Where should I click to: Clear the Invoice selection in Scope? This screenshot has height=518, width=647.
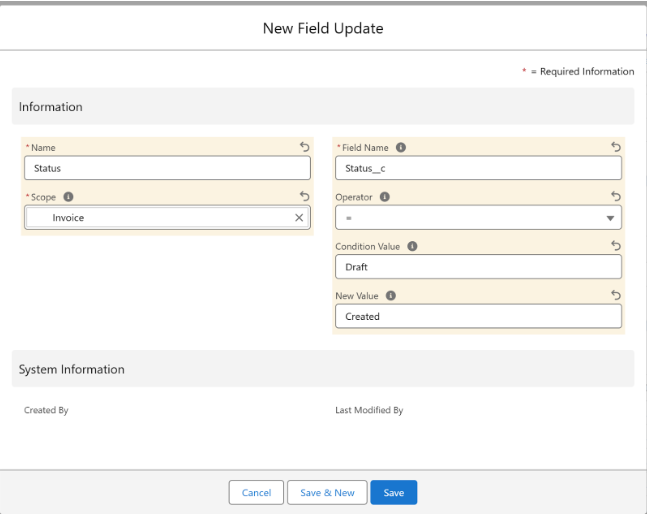pyautogui.click(x=298, y=217)
